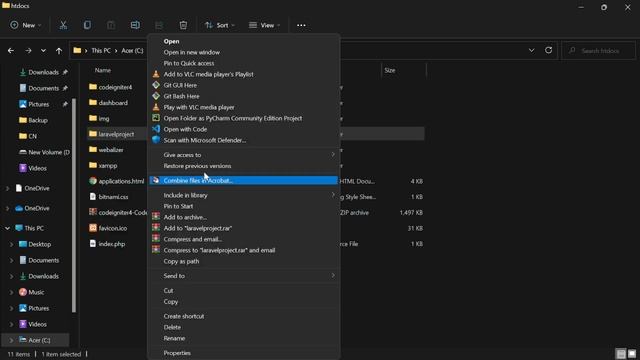
Task: Go forward with the right arrow
Action: [x=28, y=51]
